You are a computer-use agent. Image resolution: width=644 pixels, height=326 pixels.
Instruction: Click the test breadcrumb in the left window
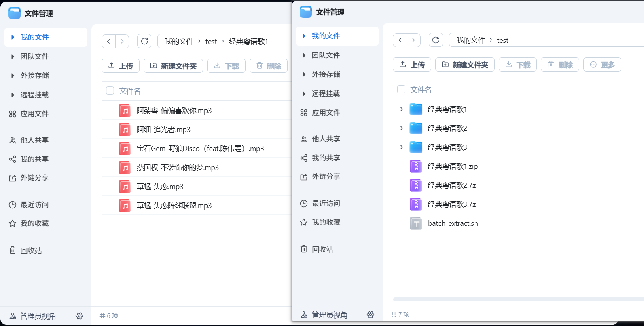tap(211, 42)
